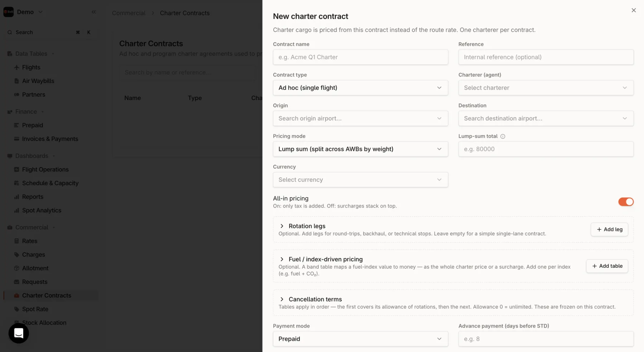Click the Add leg button
644x352 pixels.
point(609,229)
